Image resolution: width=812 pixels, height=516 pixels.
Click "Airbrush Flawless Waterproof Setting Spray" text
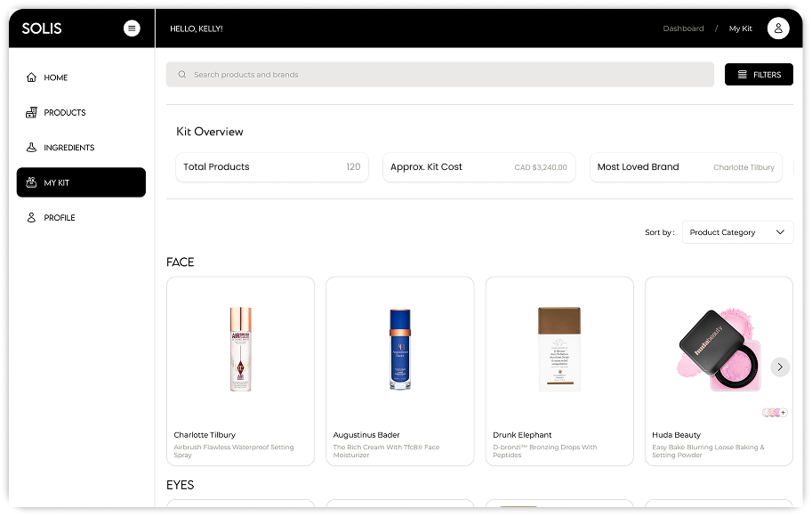tap(234, 451)
